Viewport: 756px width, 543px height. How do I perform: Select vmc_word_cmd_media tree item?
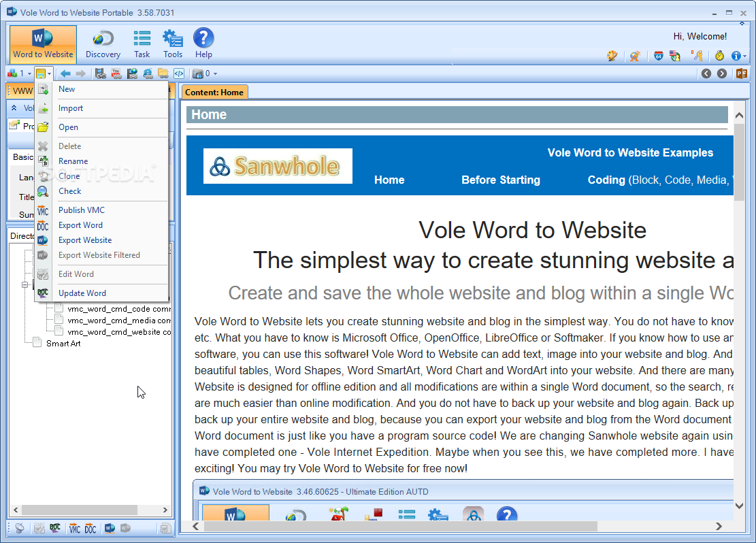pyautogui.click(x=118, y=320)
